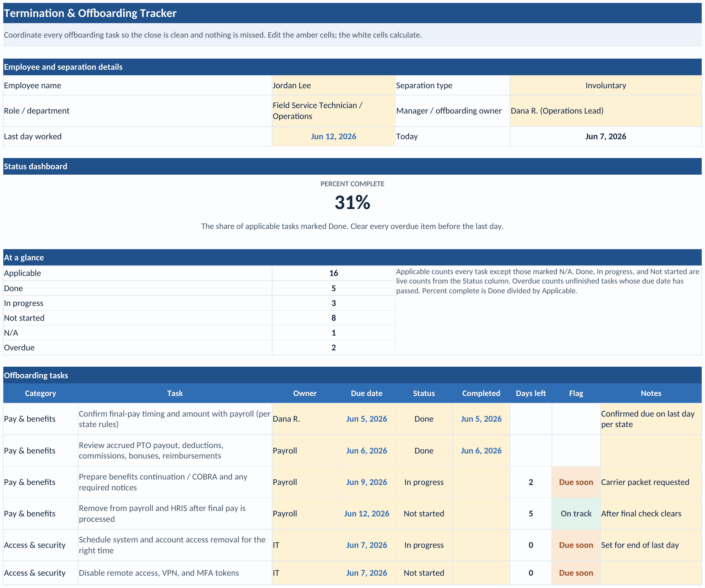Select the Due soon flag in the VPN task row
The image size is (705, 588).
[x=576, y=573]
